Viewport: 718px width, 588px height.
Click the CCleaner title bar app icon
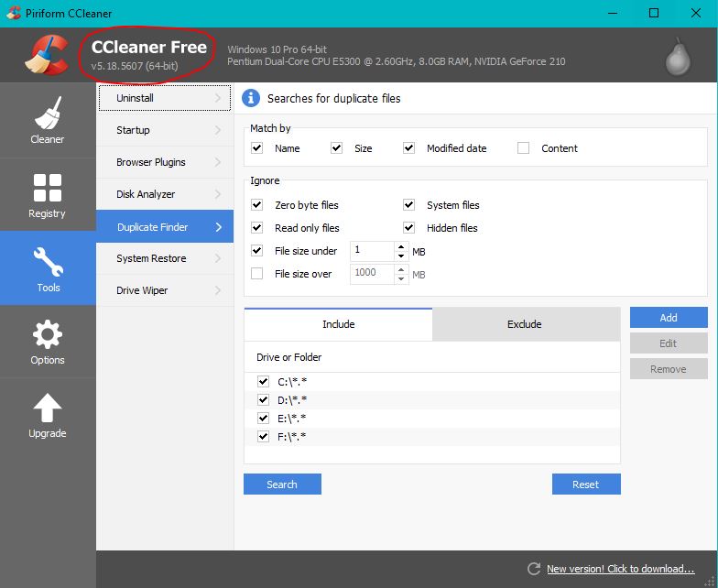tap(13, 13)
